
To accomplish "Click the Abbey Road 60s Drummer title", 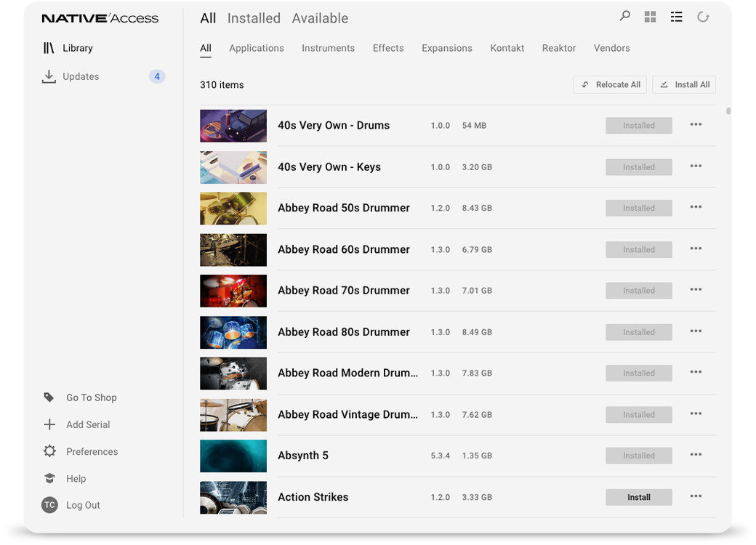I will click(344, 249).
